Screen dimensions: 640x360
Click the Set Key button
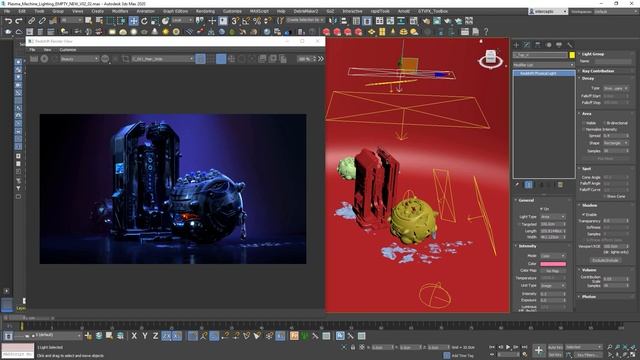coord(555,355)
